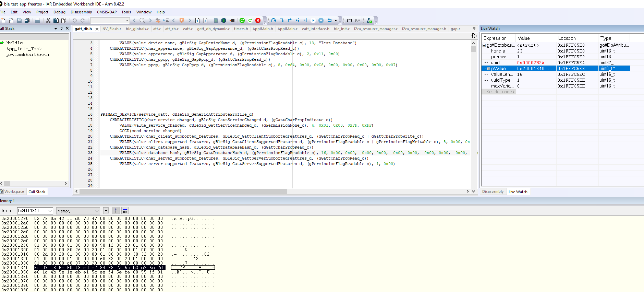Click the Cut scissors icon
Viewport: 644px width, 292px height.
point(48,21)
